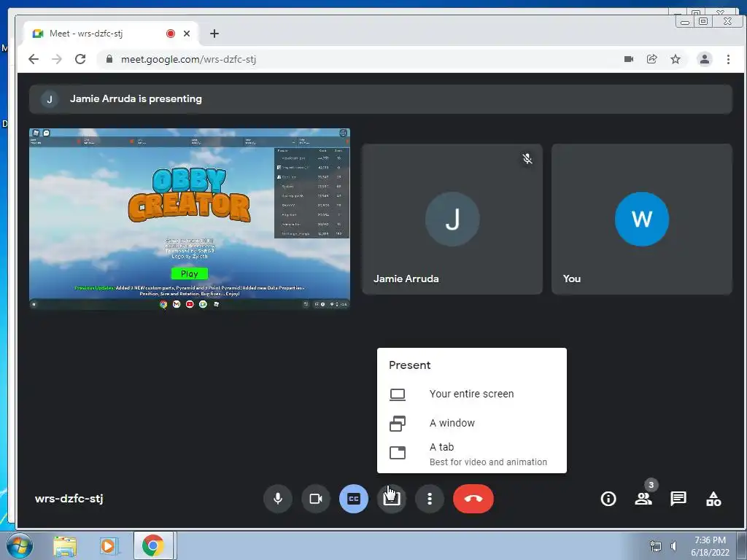Go forward in Chrome browser

57,59
